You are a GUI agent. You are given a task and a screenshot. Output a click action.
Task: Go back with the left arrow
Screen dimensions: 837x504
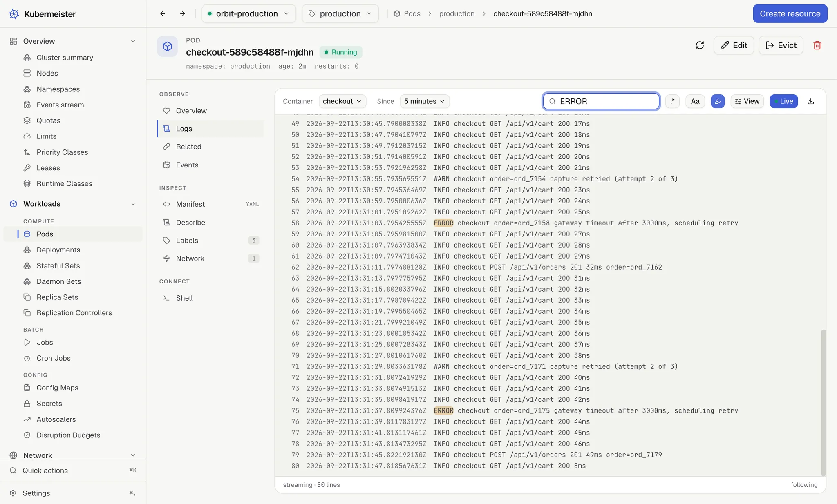tap(163, 13)
